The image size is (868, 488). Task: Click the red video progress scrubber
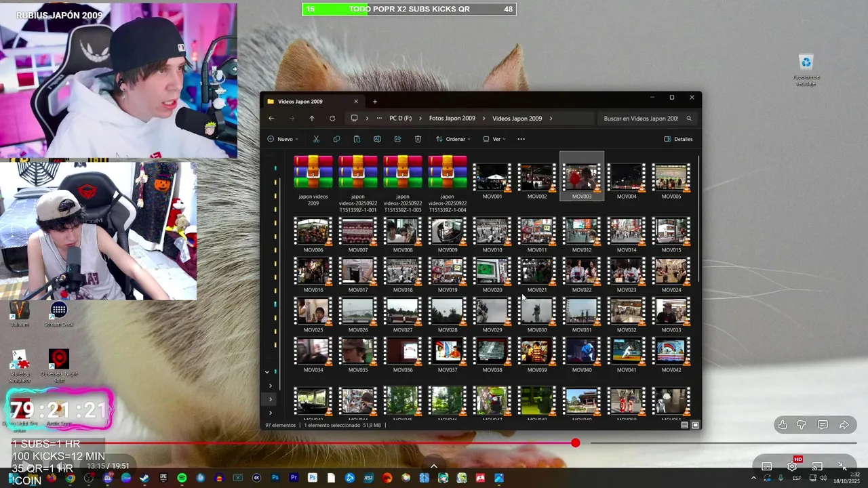[576, 443]
